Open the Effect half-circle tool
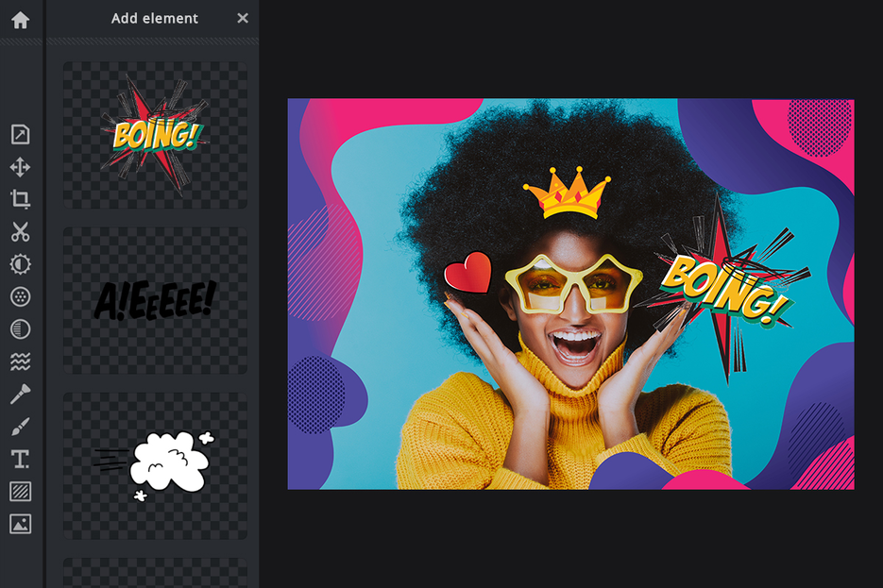Screen dimensions: 883x588 (x=21, y=328)
